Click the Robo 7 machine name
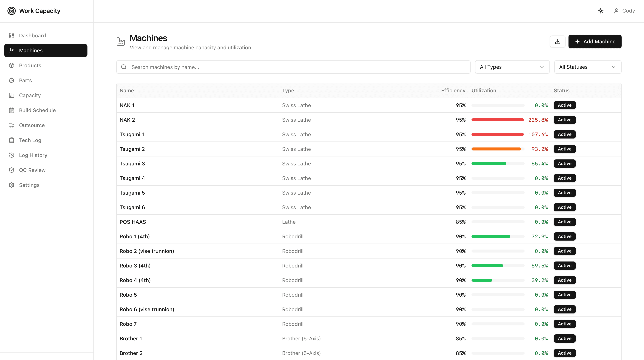The height and width of the screenshot is (360, 644). [128, 324]
